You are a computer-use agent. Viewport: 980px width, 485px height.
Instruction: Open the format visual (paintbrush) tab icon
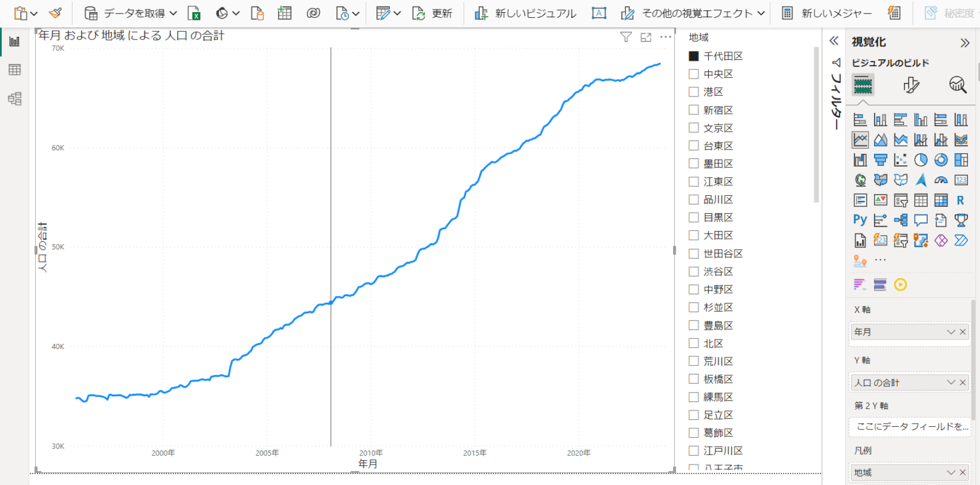pos(911,85)
